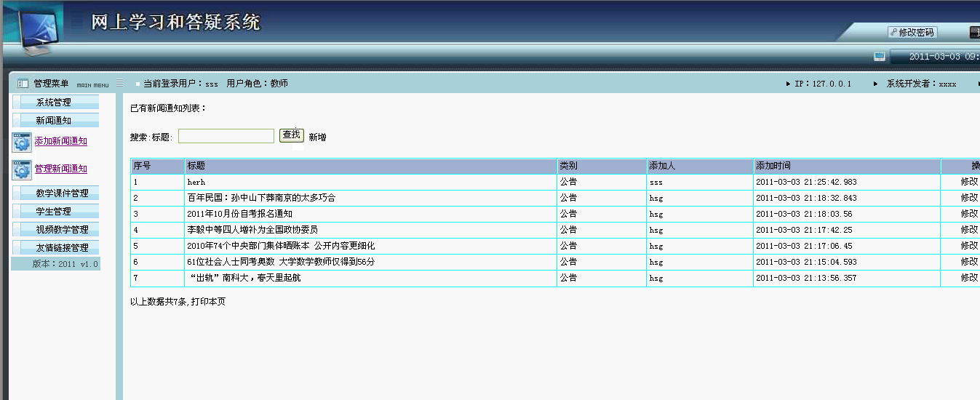Focus the 标题 search input field
The image size is (980, 400).
point(226,136)
